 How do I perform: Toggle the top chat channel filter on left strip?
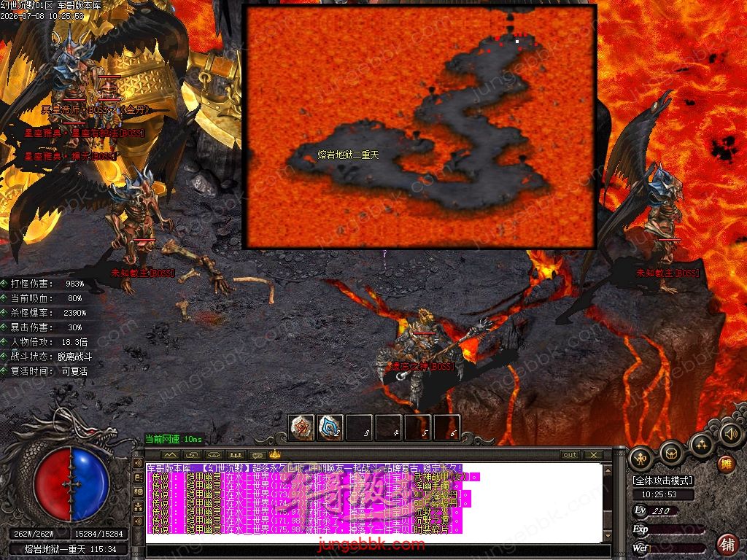coord(138,462)
